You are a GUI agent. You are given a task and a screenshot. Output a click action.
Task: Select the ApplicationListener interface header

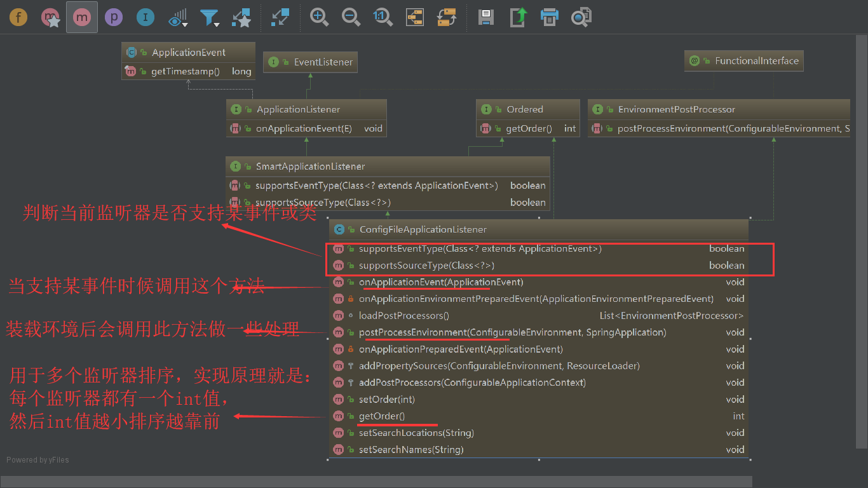(306, 109)
